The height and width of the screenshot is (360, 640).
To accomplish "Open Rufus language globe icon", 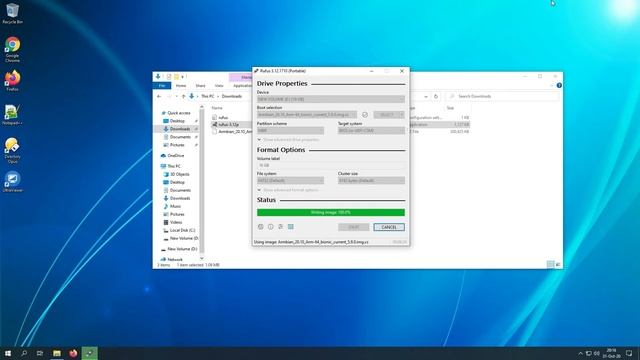I will click(x=260, y=227).
